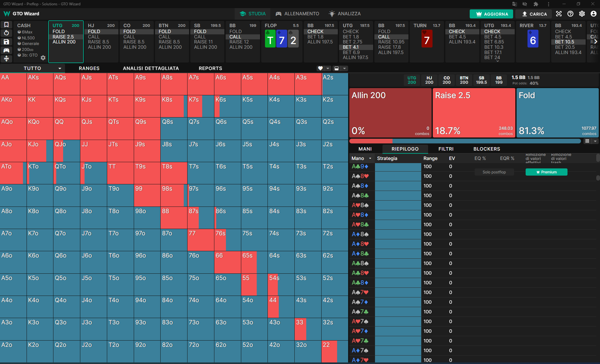600x364 pixels.
Task: Click the gamepad practice icon
Action: coord(6,50)
